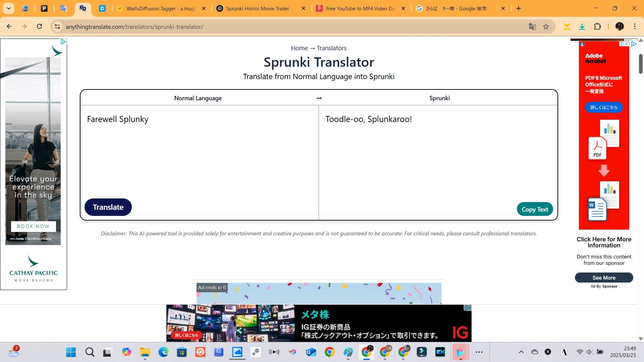
Task: Open the browser extensions puzzle icon
Action: pos(597,26)
